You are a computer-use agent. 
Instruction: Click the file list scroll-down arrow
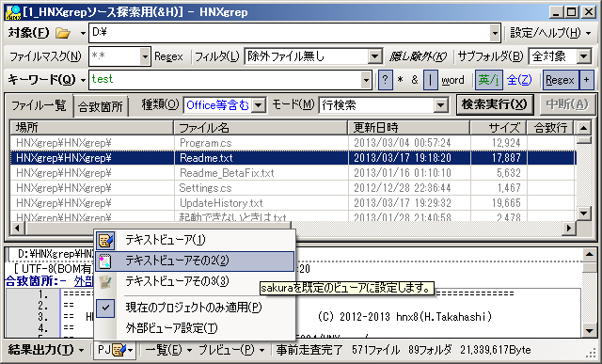coord(583,214)
